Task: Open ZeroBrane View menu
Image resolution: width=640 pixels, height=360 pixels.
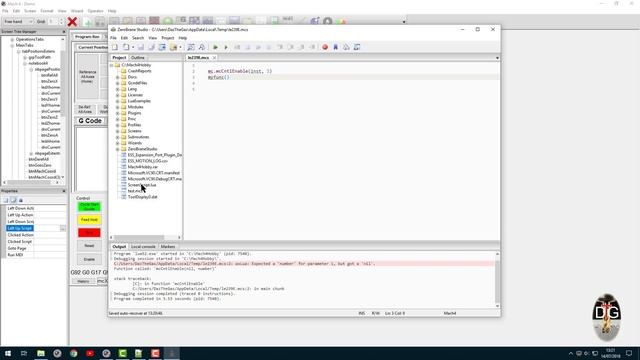Action: (153, 38)
